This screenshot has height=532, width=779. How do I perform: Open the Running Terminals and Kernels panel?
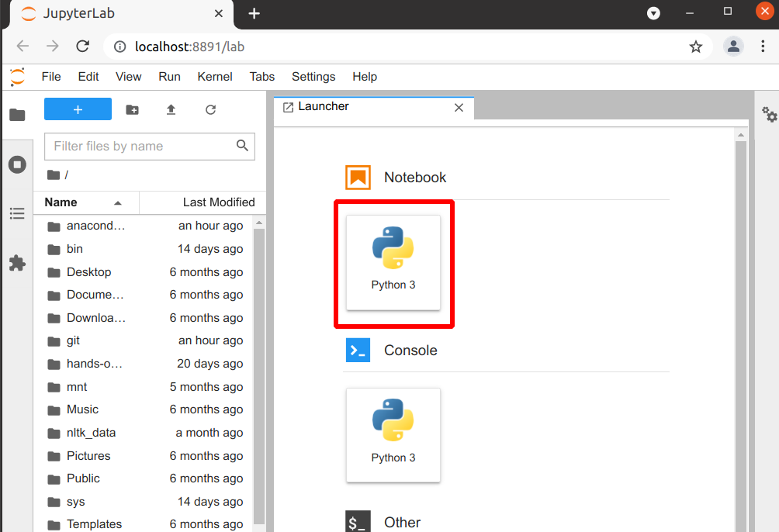(x=17, y=164)
